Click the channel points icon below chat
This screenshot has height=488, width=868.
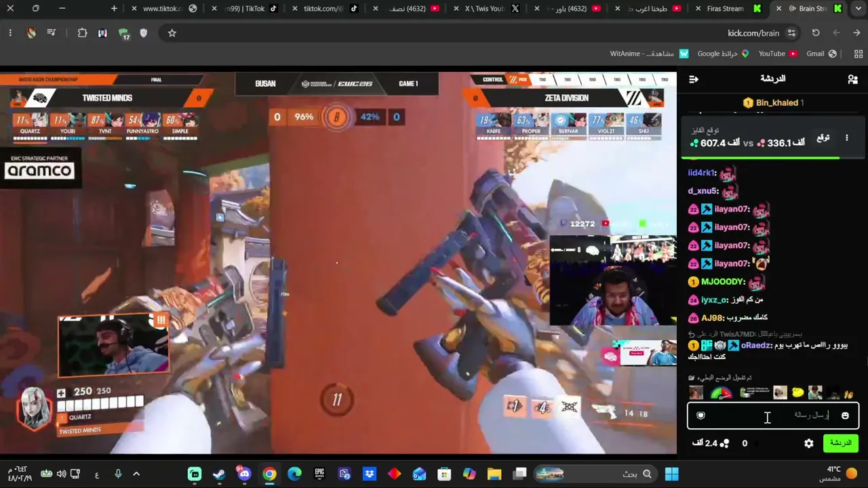click(x=724, y=443)
